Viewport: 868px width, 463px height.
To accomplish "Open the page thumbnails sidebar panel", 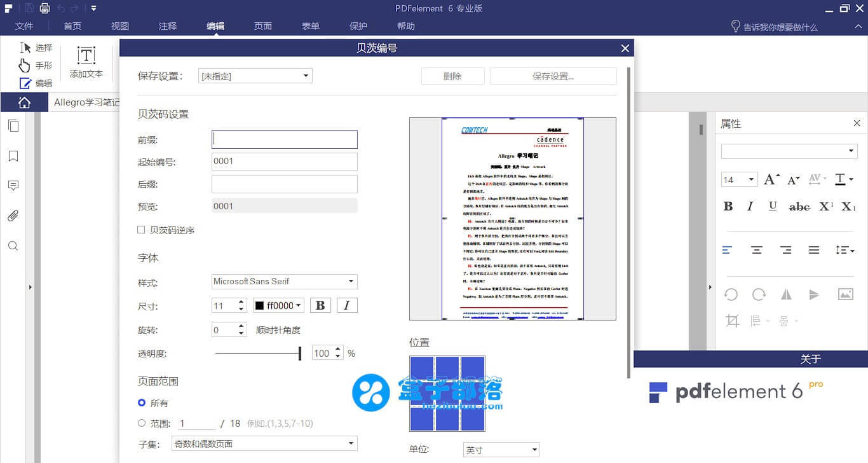I will (13, 126).
